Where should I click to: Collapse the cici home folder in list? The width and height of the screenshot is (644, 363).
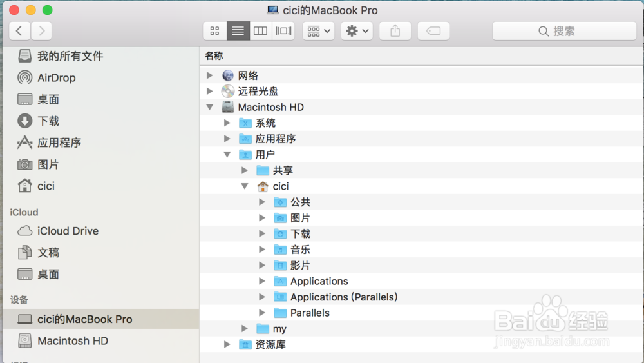point(245,186)
